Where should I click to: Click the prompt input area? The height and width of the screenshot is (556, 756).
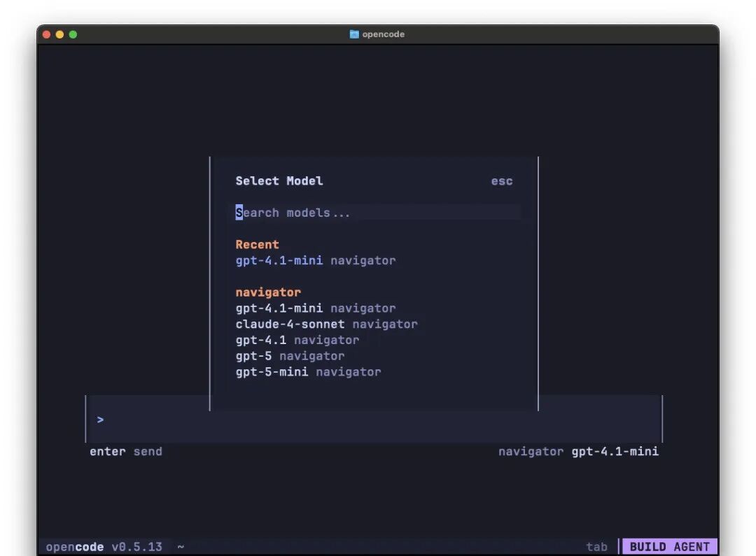click(x=374, y=419)
